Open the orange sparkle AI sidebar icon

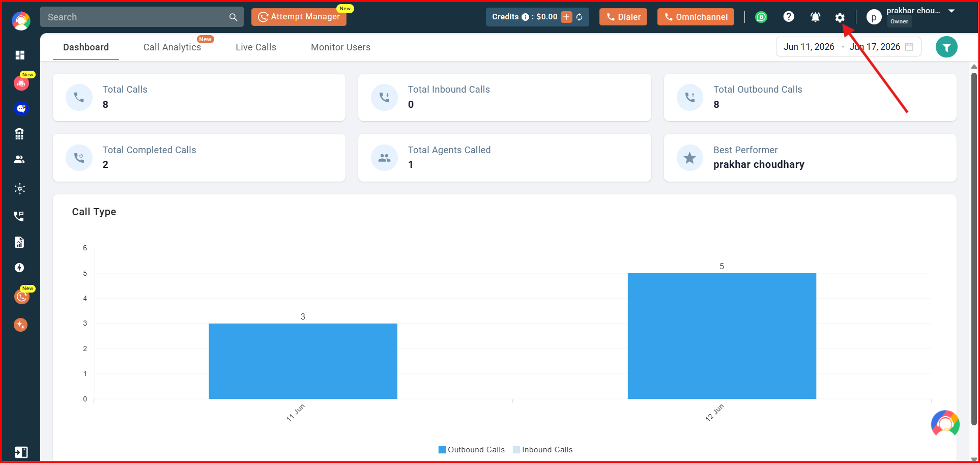[x=20, y=325]
